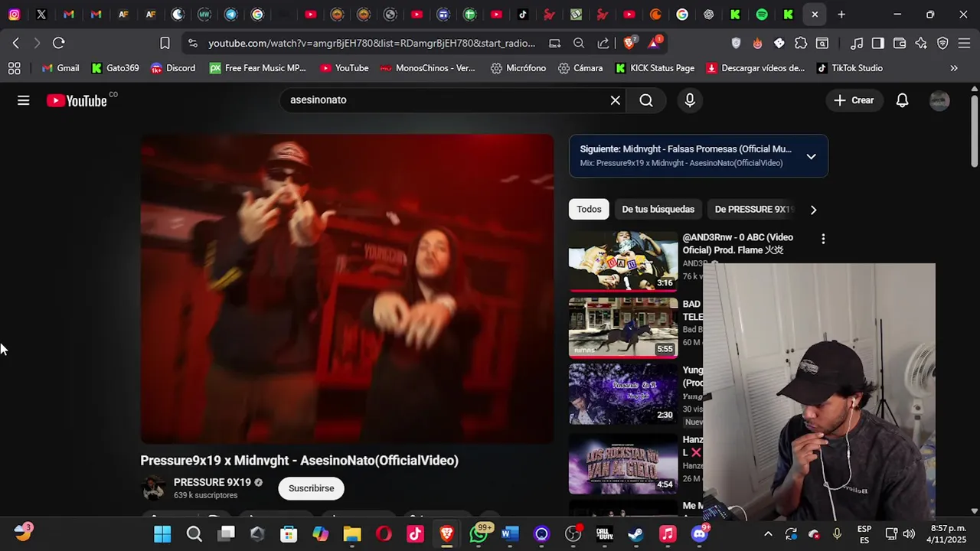The height and width of the screenshot is (551, 980).
Task: Bookmark this page icon
Action: pos(165,43)
